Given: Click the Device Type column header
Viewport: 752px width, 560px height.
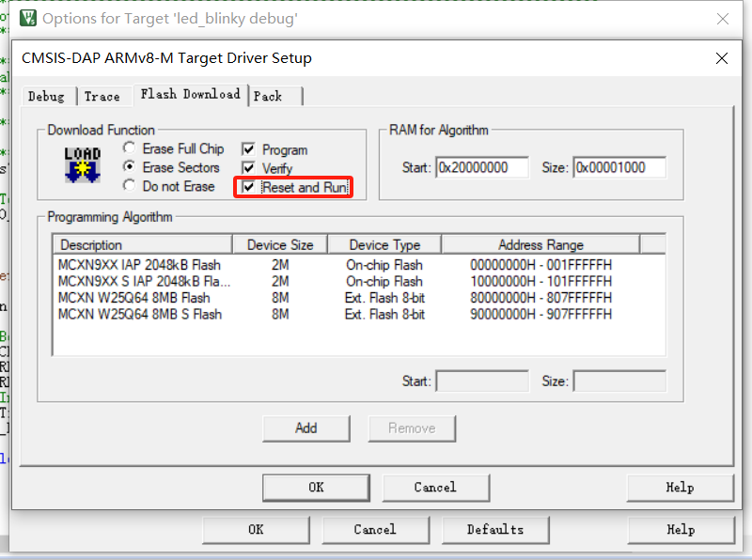Looking at the screenshot, I should tap(384, 244).
